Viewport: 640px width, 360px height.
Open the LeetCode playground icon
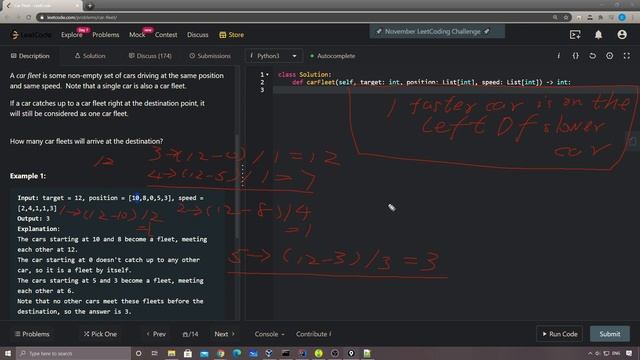click(575, 35)
